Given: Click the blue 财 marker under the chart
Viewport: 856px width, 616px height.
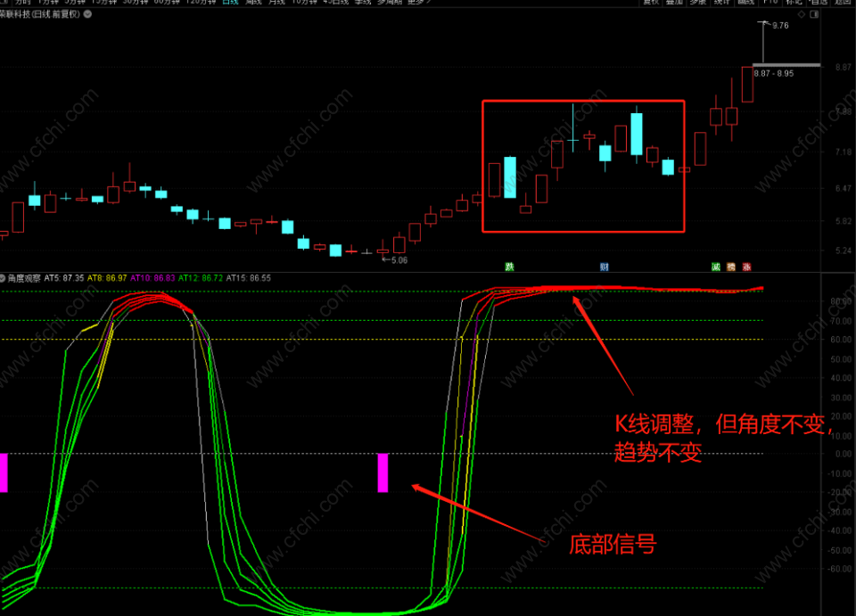Looking at the screenshot, I should (605, 267).
